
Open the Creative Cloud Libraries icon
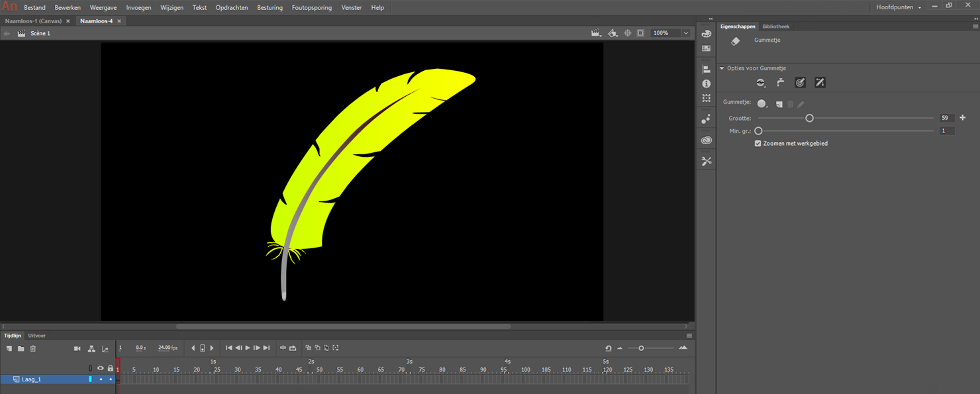coord(707,140)
